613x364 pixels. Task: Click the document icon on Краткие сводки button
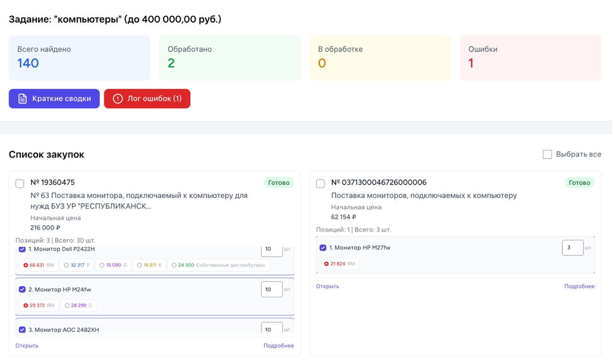23,98
